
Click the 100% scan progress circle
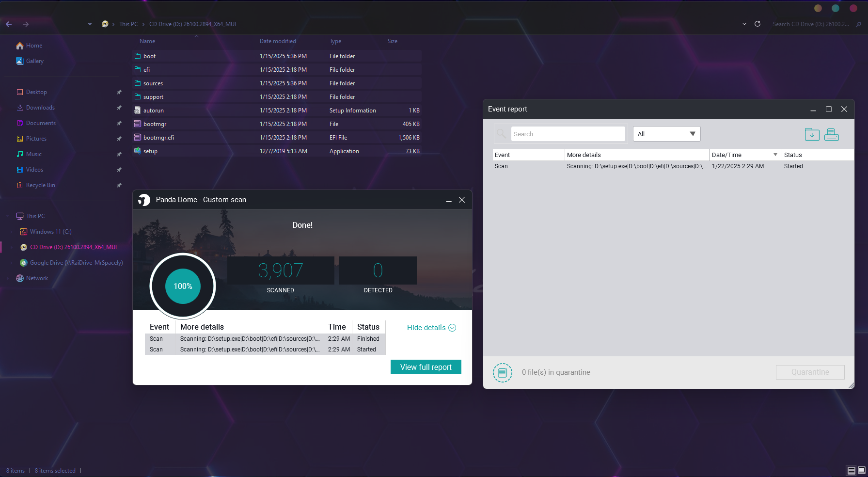183,286
